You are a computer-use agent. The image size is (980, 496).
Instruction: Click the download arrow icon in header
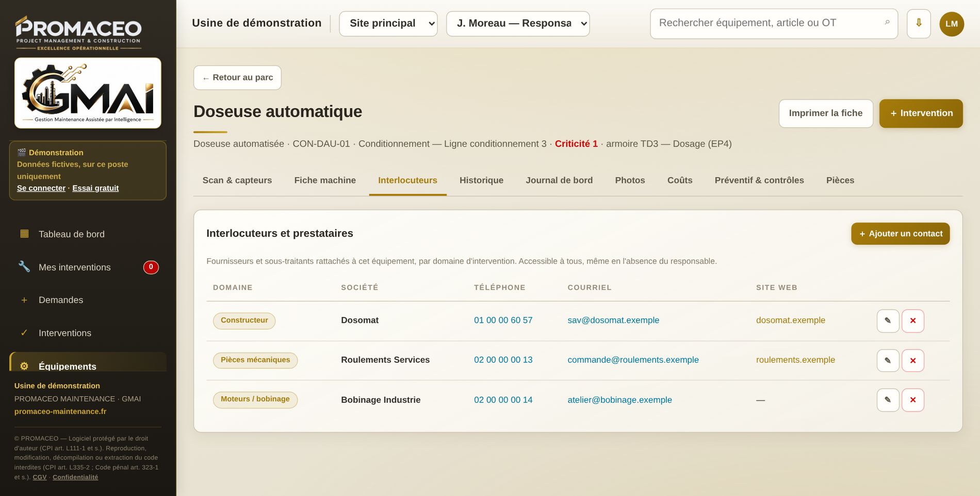point(919,24)
